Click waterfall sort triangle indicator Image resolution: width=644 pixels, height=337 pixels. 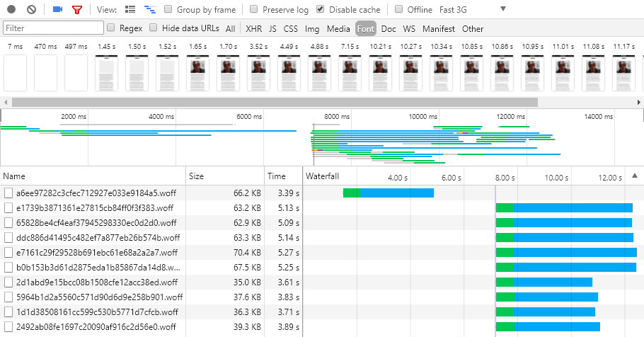tap(635, 176)
